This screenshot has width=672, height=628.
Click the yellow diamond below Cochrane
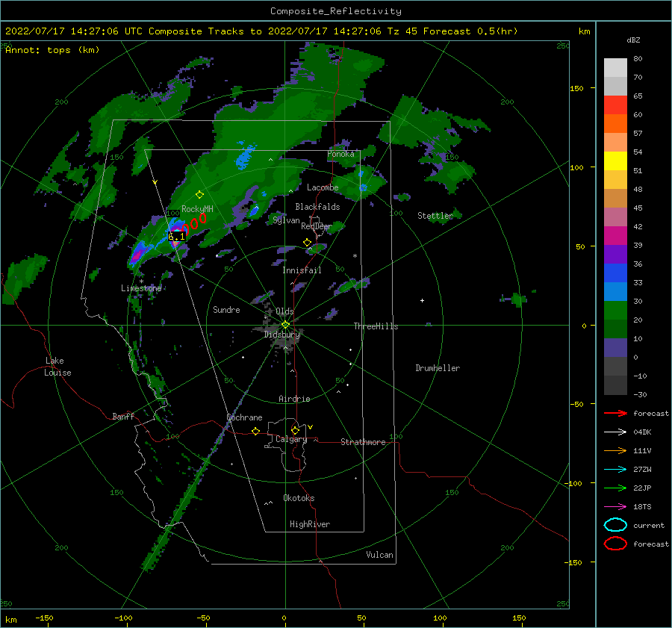point(256,432)
